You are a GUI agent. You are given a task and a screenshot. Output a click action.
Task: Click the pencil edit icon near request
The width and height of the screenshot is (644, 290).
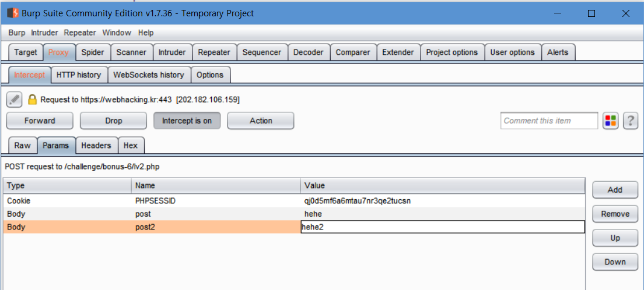coord(15,99)
